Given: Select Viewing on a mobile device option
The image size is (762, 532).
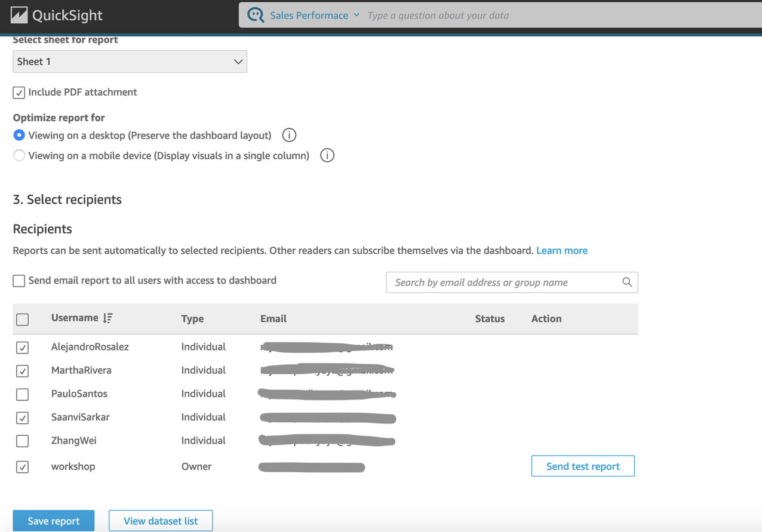Looking at the screenshot, I should click(x=19, y=155).
